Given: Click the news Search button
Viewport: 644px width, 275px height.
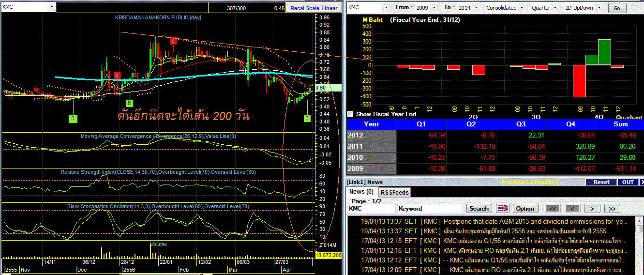Looking at the screenshot, I should tap(479, 209).
